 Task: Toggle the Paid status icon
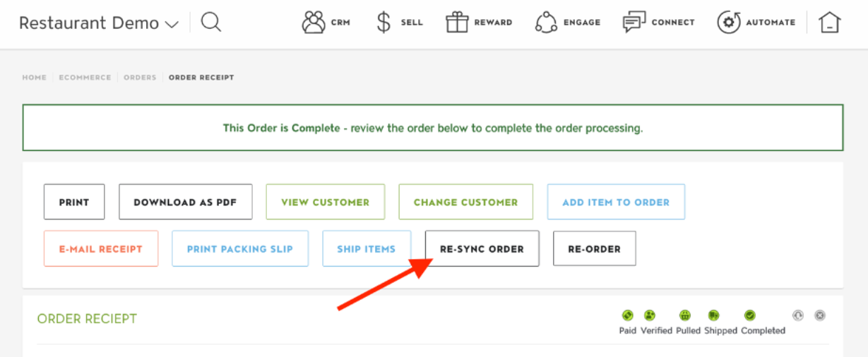pyautogui.click(x=627, y=315)
